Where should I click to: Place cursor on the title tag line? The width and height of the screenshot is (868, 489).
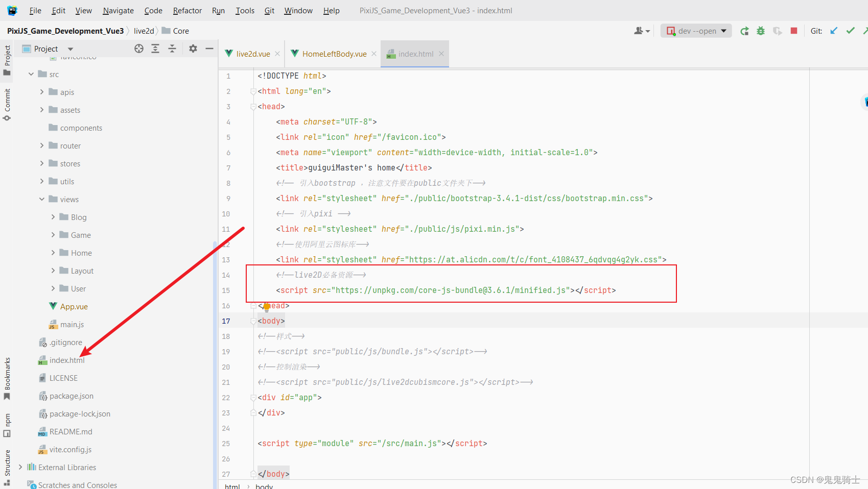[354, 168]
